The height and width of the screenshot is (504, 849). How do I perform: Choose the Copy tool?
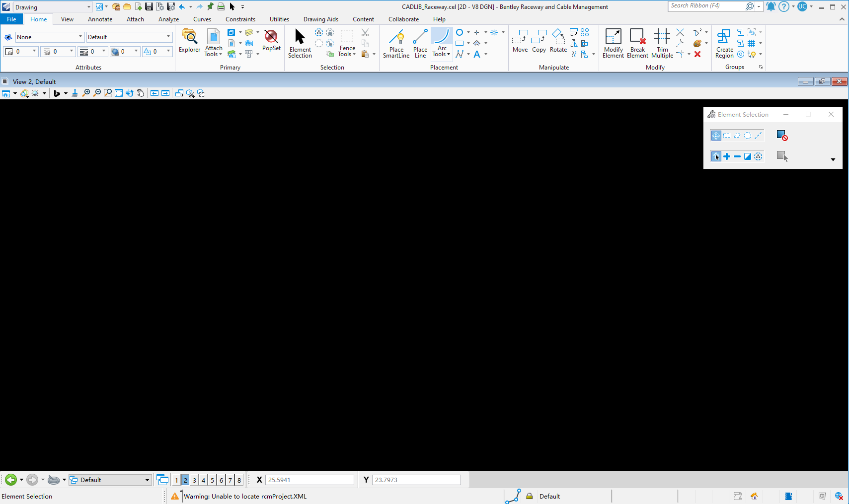(539, 41)
